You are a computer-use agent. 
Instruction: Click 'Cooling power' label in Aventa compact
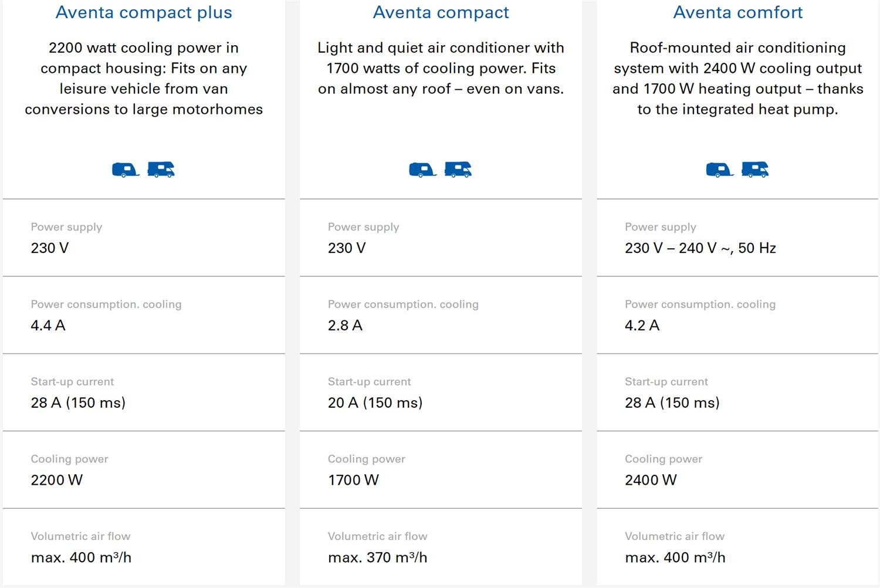coord(367,459)
